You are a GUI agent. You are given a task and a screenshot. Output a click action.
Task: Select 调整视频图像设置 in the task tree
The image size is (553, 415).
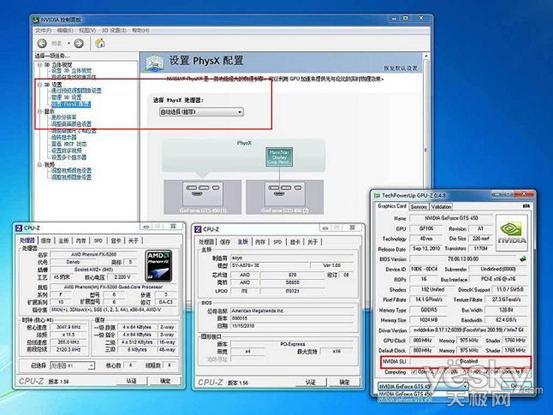click(71, 177)
